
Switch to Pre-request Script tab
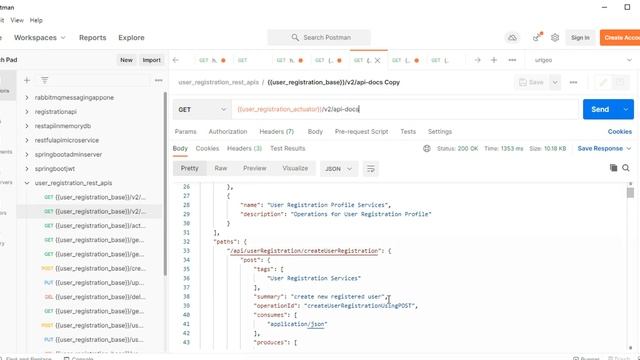point(361,132)
